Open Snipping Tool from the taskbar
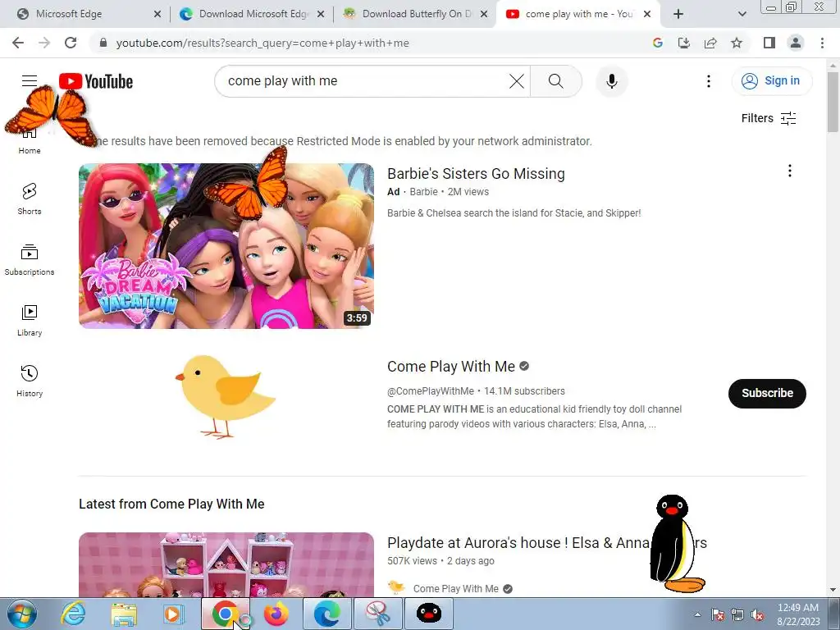This screenshot has width=840, height=630. coord(378,614)
